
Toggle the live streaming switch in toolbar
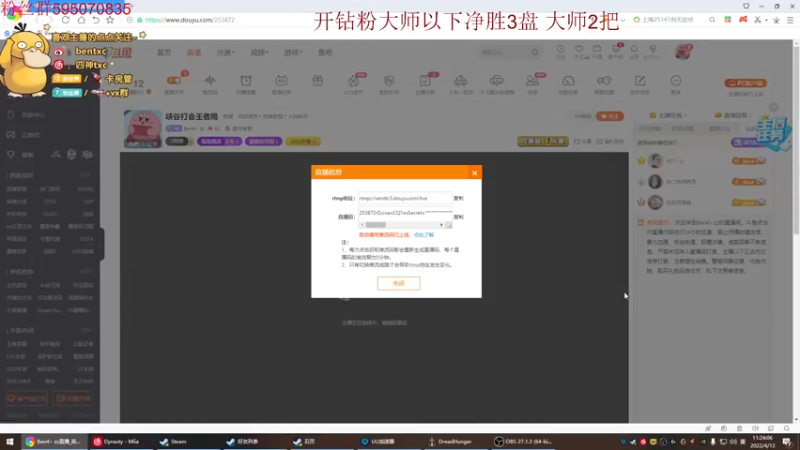click(x=174, y=83)
